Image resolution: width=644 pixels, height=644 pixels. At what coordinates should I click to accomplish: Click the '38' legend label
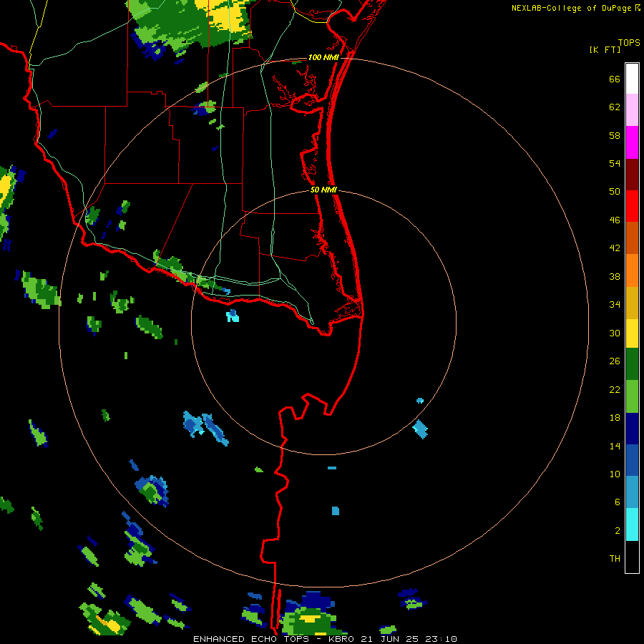615,277
